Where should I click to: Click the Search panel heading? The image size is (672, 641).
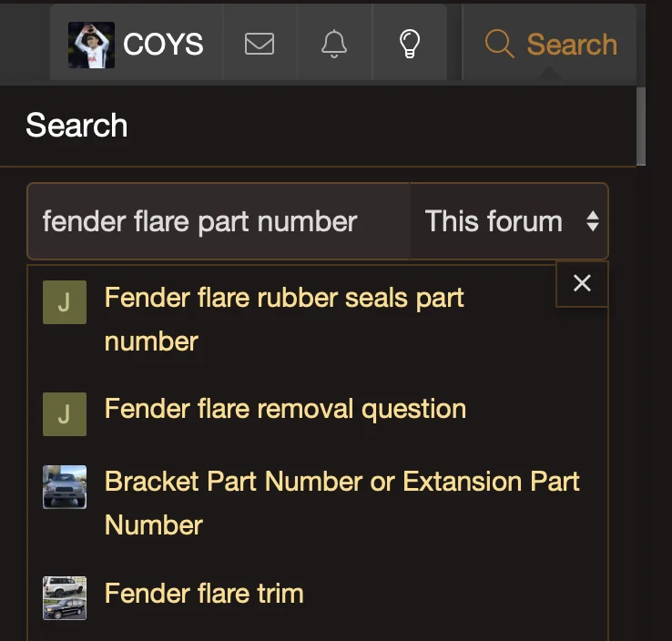coord(76,126)
